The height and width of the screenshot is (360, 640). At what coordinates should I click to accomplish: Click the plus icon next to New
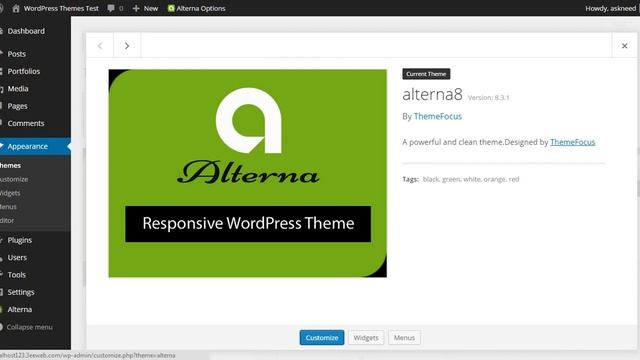(x=136, y=8)
